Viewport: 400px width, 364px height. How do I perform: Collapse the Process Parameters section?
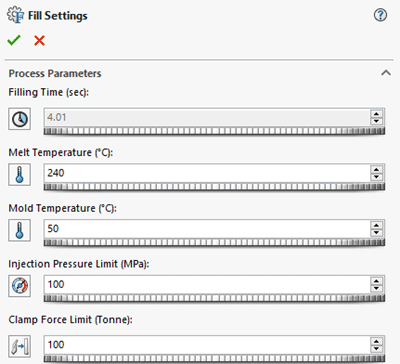pyautogui.click(x=386, y=73)
